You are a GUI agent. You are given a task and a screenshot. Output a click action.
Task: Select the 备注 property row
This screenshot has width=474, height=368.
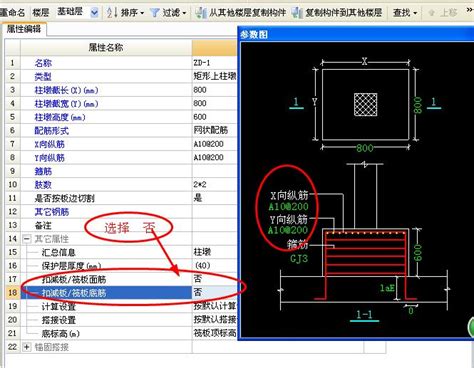coord(106,225)
